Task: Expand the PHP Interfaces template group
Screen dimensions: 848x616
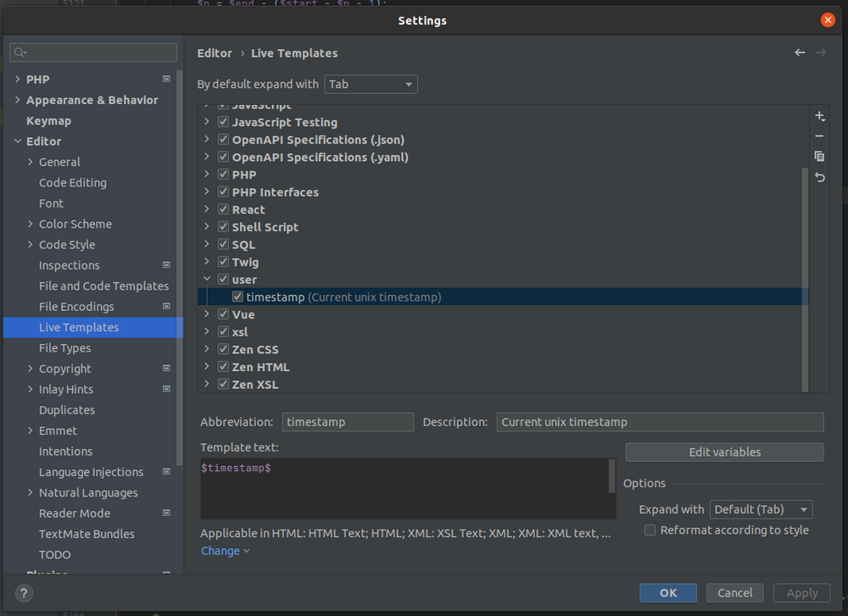Action: [x=207, y=191]
